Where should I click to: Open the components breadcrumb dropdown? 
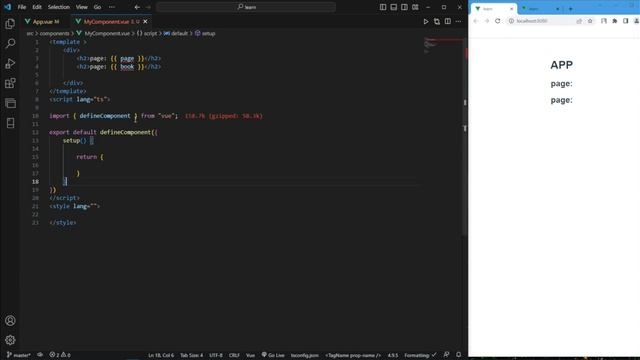(54, 33)
